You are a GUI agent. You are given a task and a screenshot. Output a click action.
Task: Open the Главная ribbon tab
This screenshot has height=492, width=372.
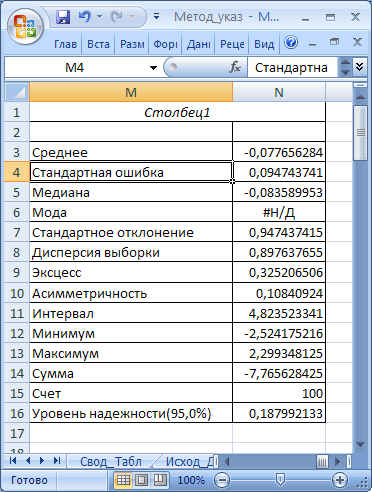pos(65,44)
